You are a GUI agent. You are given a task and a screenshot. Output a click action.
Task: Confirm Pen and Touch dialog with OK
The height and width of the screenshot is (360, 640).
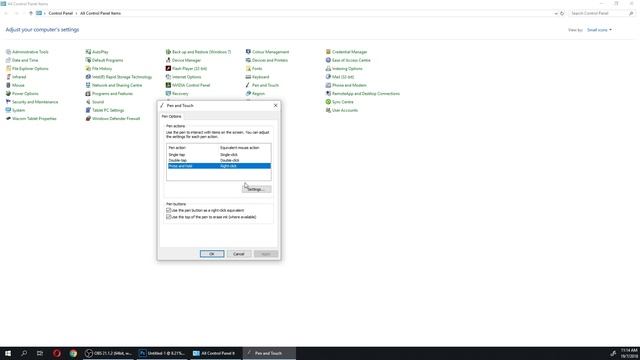click(x=212, y=254)
